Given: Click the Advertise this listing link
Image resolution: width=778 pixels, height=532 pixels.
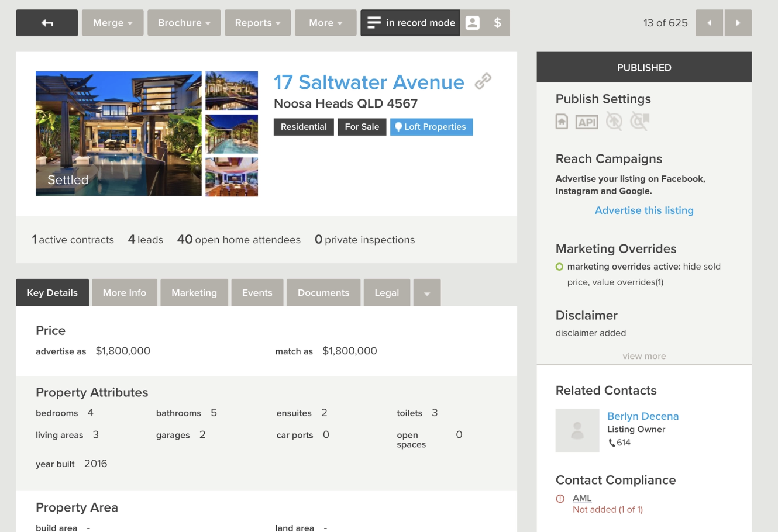Looking at the screenshot, I should (x=644, y=210).
